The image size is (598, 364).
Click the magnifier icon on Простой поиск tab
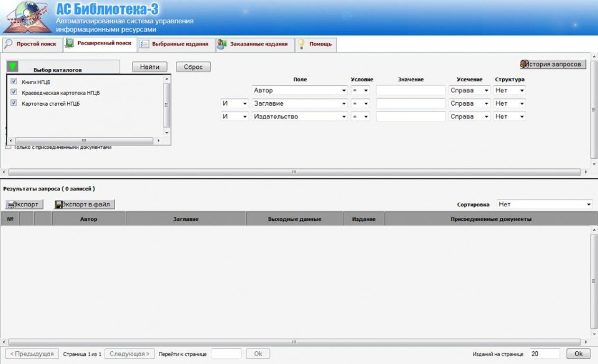pyautogui.click(x=9, y=44)
